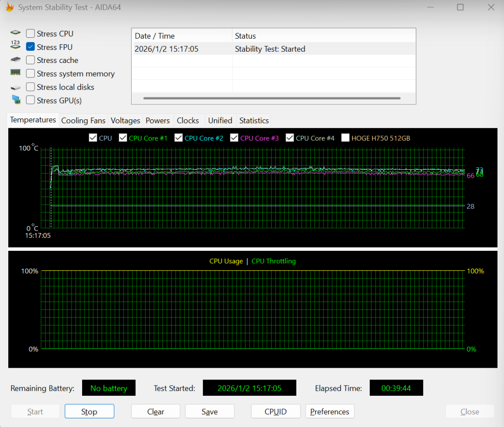Toggle CPU Core #3 graph line visibility
Screen dimensions: 504x427
pyautogui.click(x=234, y=138)
